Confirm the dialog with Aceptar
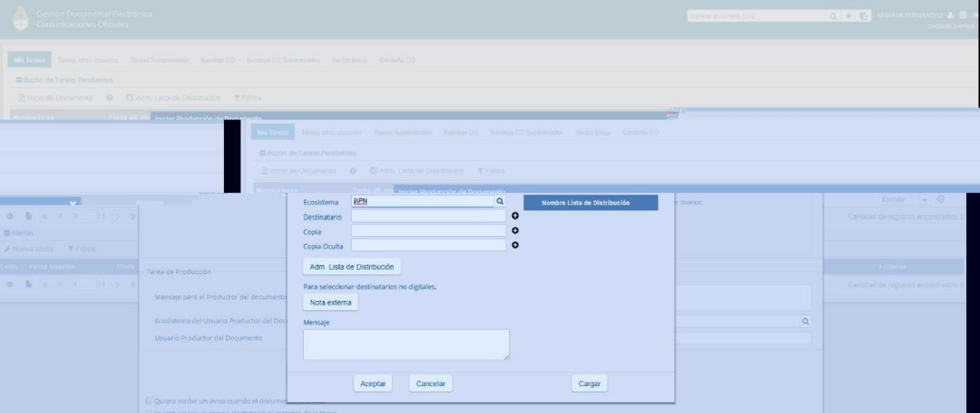This screenshot has width=980, height=413. (373, 384)
